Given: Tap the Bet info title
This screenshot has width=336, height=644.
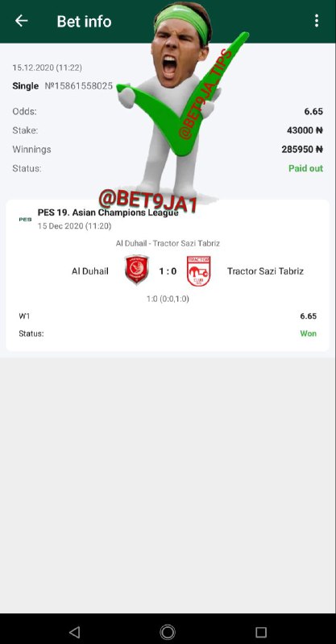Looking at the screenshot, I should click(x=84, y=22).
